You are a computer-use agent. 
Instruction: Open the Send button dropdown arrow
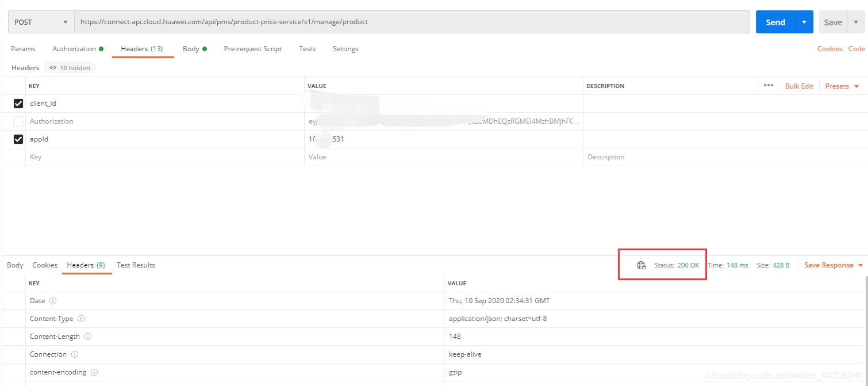click(x=804, y=22)
